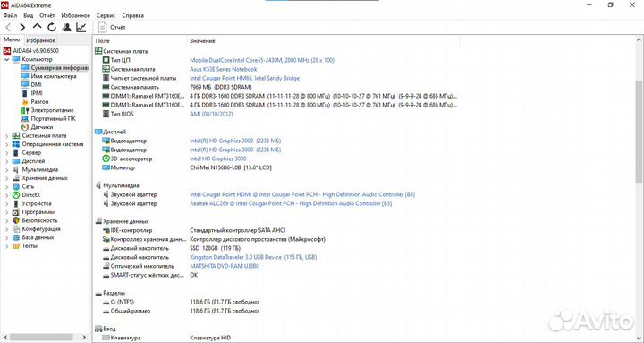Open the Intel Core i5-2430M CPU link
Screen dimensions: 644x343
click(262, 60)
